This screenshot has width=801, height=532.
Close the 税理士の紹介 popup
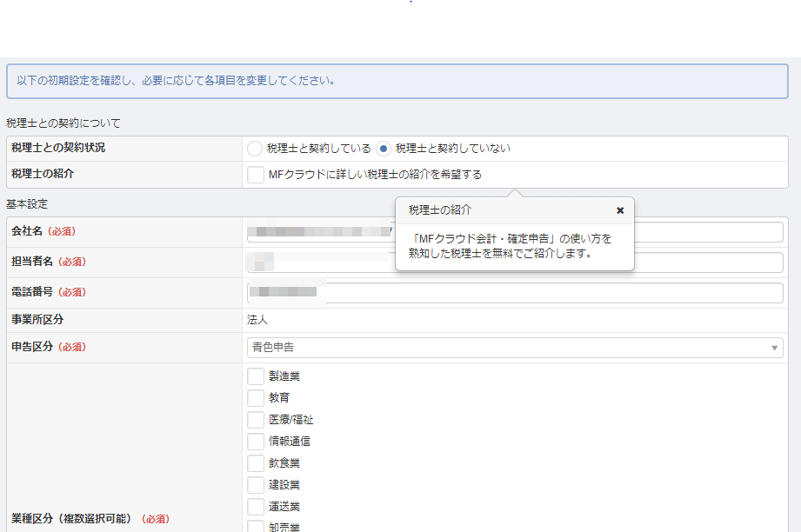point(620,209)
